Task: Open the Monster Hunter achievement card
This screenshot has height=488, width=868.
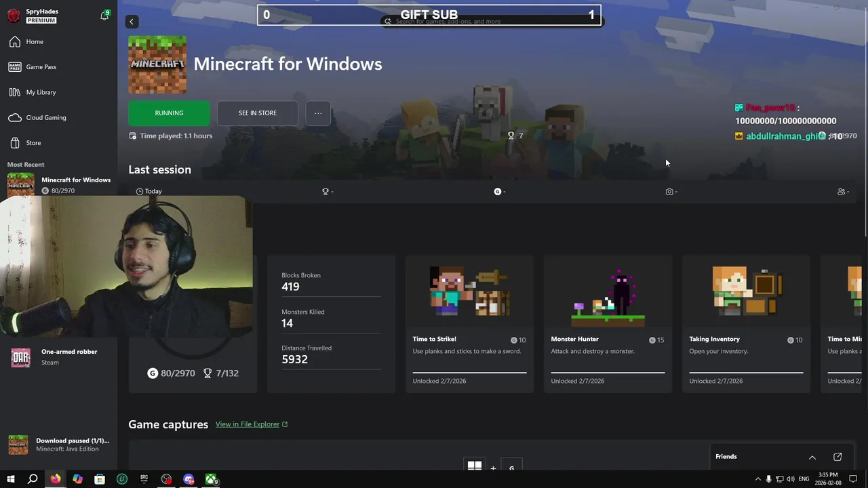Action: click(x=608, y=324)
